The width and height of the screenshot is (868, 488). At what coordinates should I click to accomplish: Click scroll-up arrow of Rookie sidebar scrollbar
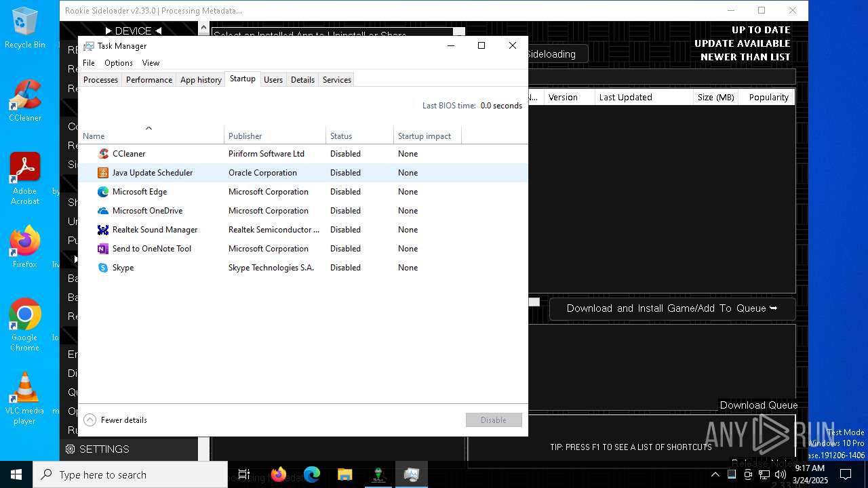click(203, 28)
